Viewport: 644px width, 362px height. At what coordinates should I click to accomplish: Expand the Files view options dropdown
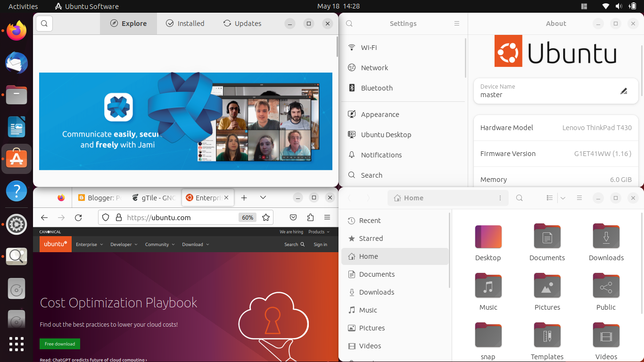(x=563, y=198)
